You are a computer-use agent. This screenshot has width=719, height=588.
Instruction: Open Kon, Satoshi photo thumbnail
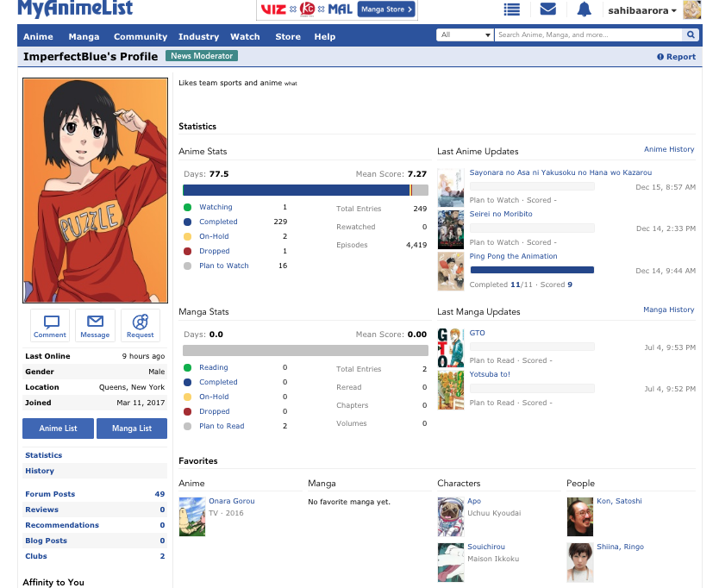[x=580, y=517]
